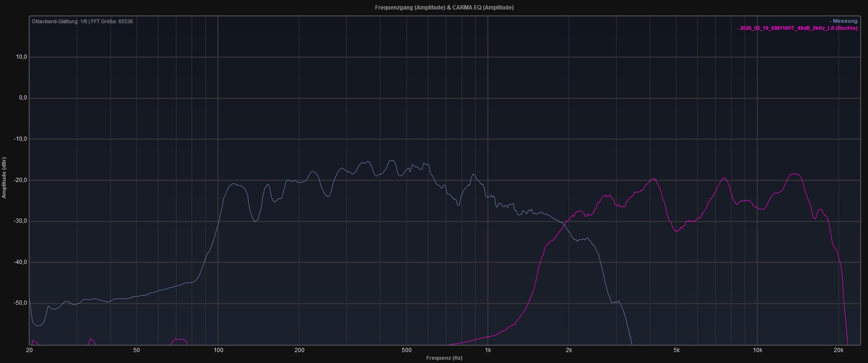This screenshot has height=363, width=868.
Task: Click the 'Amplitude (dBr)' vertical axis label
Action: [4, 178]
